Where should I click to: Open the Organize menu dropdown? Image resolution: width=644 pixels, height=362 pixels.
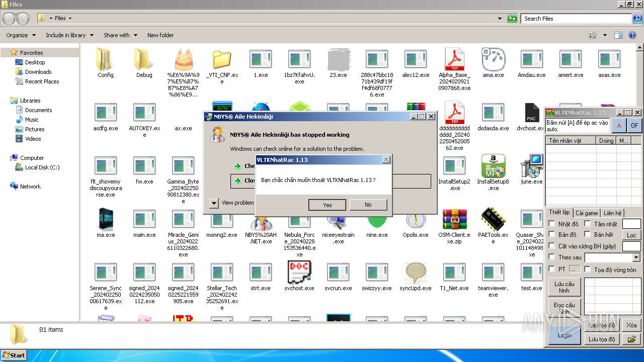point(21,35)
